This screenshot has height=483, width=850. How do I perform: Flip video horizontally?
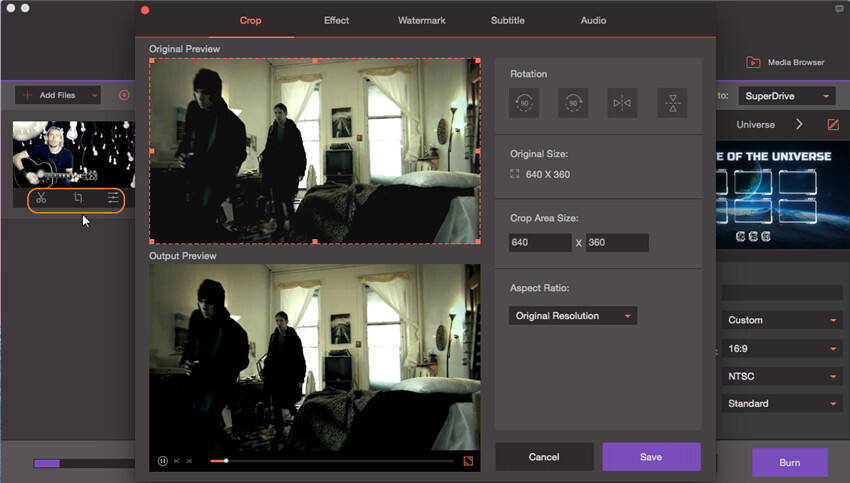[x=622, y=102]
